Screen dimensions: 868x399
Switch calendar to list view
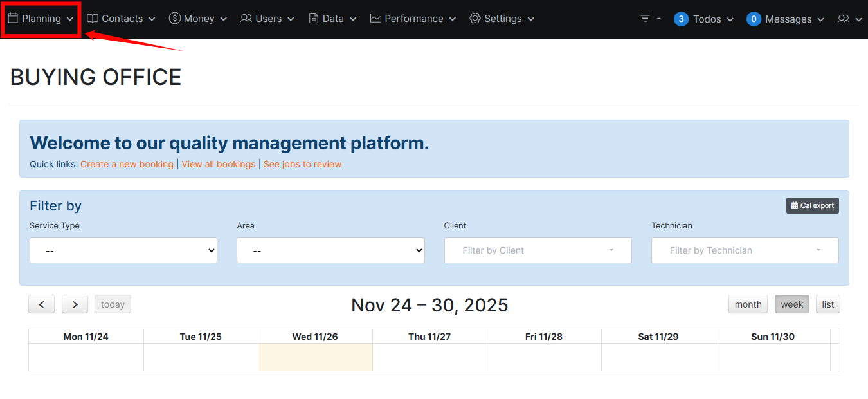tap(827, 304)
